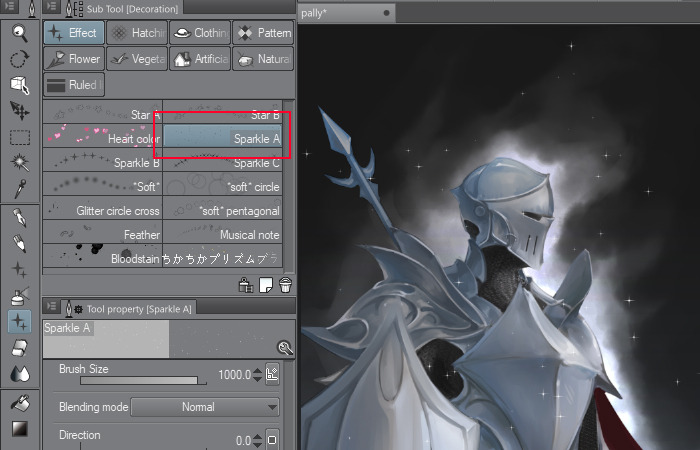Select the Eyedropper tool
This screenshot has width=700, height=450.
(20, 189)
